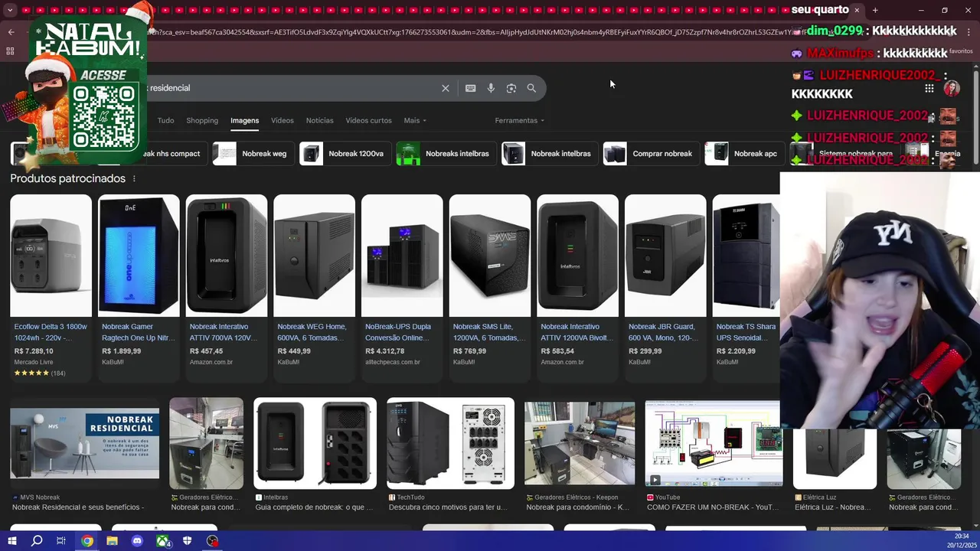The height and width of the screenshot is (551, 980).
Task: Open the Google account avatar
Action: tap(952, 88)
